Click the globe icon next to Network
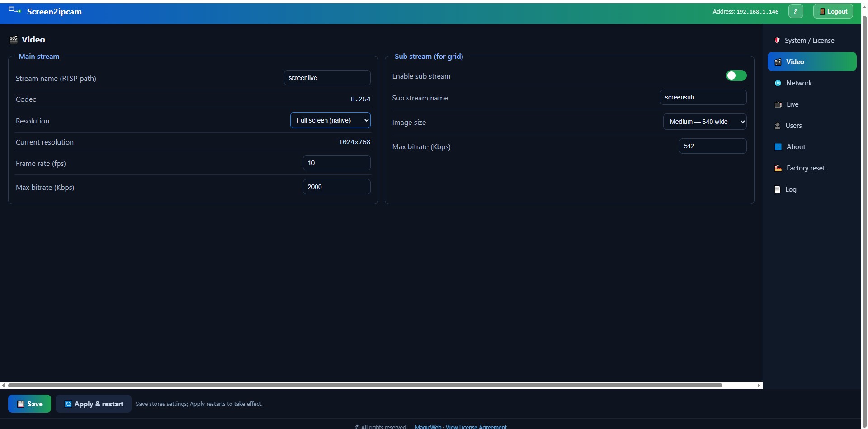The width and height of the screenshot is (868, 429). coord(778,83)
